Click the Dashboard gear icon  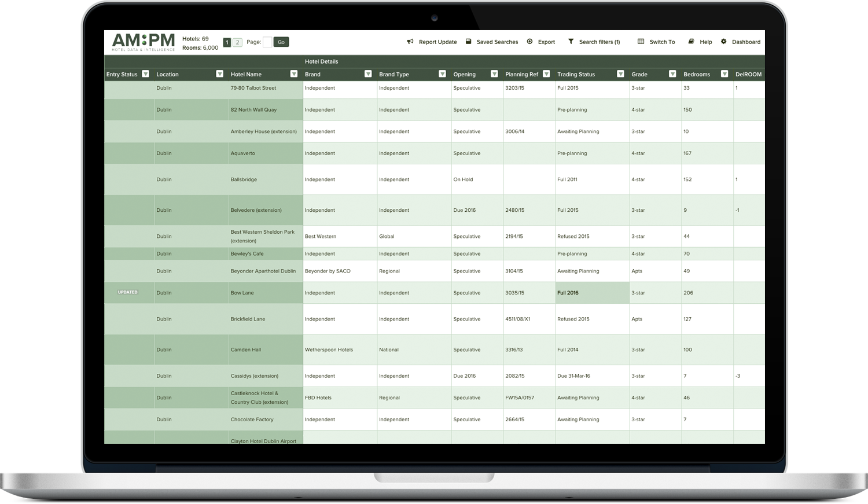[x=723, y=42]
